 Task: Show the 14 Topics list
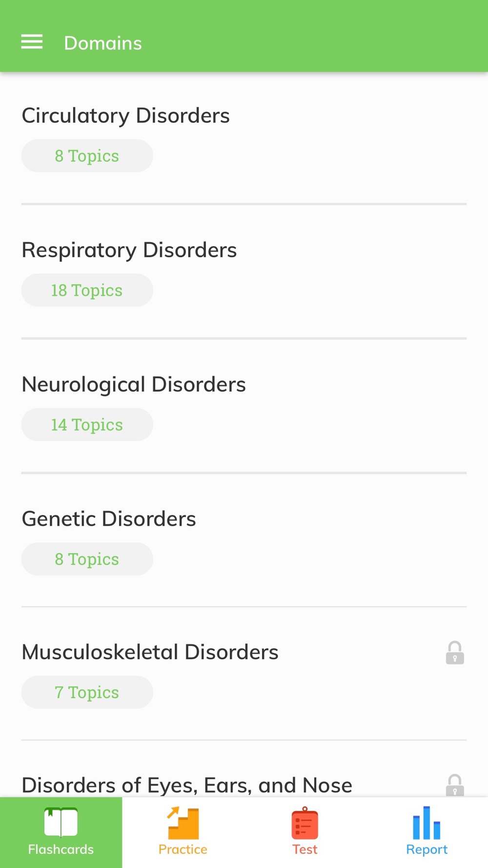click(87, 425)
